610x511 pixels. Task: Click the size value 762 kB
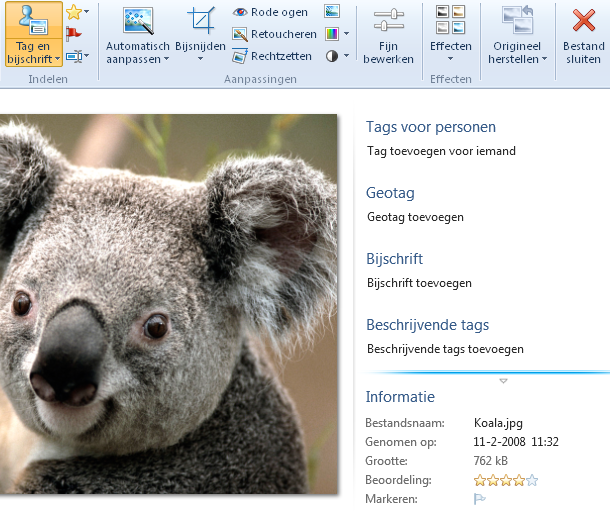(x=491, y=461)
